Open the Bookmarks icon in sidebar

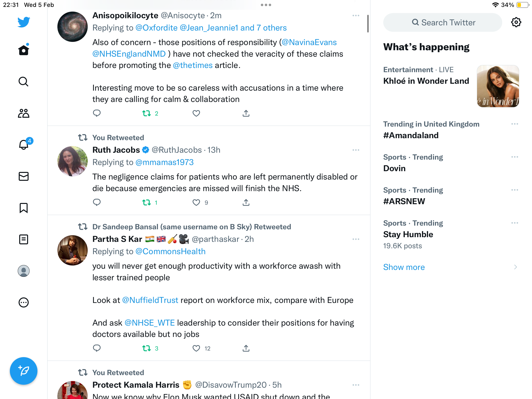24,208
